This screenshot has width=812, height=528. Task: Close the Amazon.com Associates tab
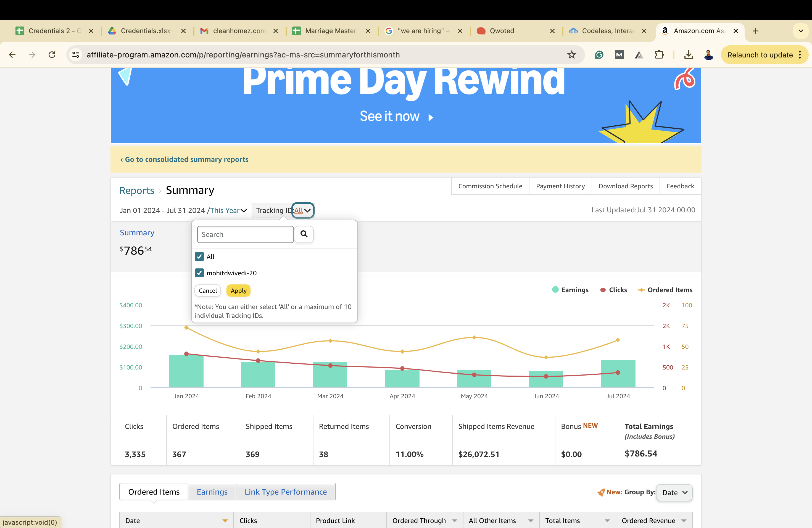pos(736,31)
